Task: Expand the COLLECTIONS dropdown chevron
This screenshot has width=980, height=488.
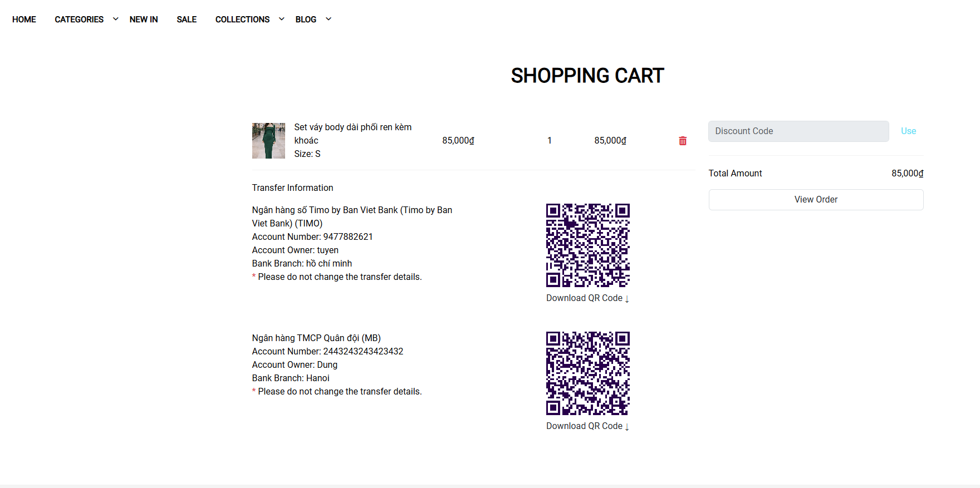Action: point(282,19)
